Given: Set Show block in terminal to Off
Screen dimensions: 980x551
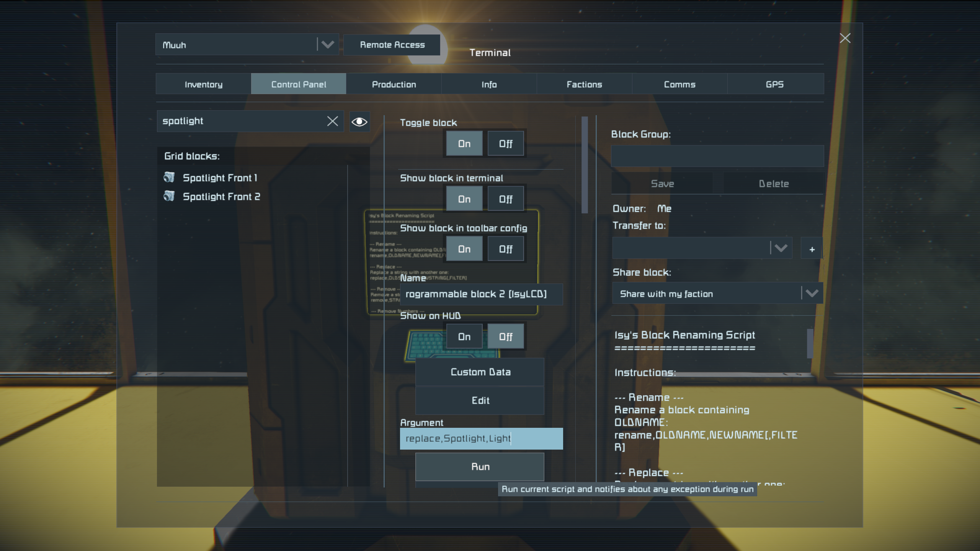Looking at the screenshot, I should click(505, 199).
